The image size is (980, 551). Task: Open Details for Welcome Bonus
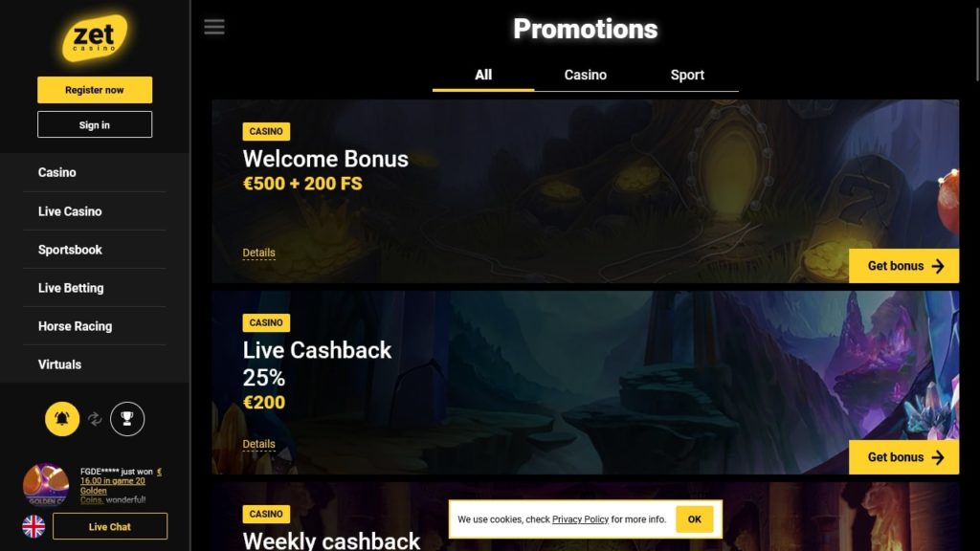258,253
